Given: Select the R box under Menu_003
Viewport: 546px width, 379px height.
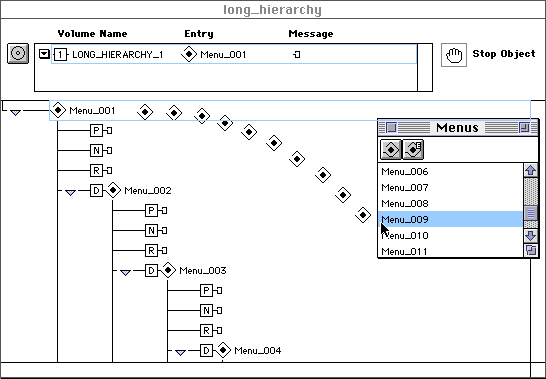Looking at the screenshot, I should coord(206,330).
